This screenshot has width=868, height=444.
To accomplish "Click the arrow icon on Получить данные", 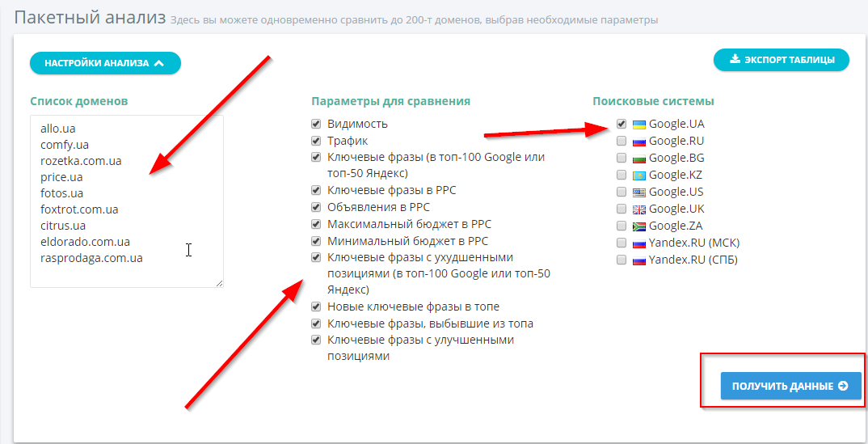I will coord(843,386).
